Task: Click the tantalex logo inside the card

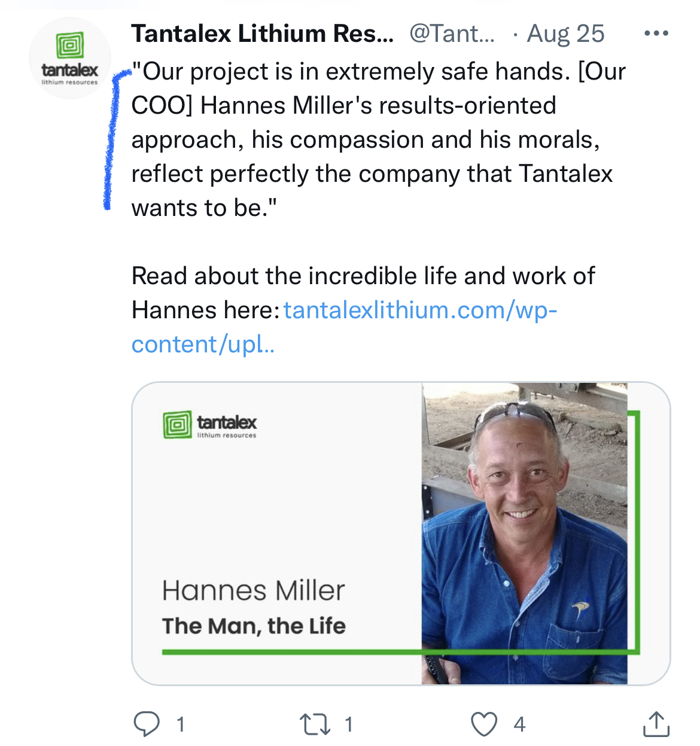Action: tap(209, 425)
